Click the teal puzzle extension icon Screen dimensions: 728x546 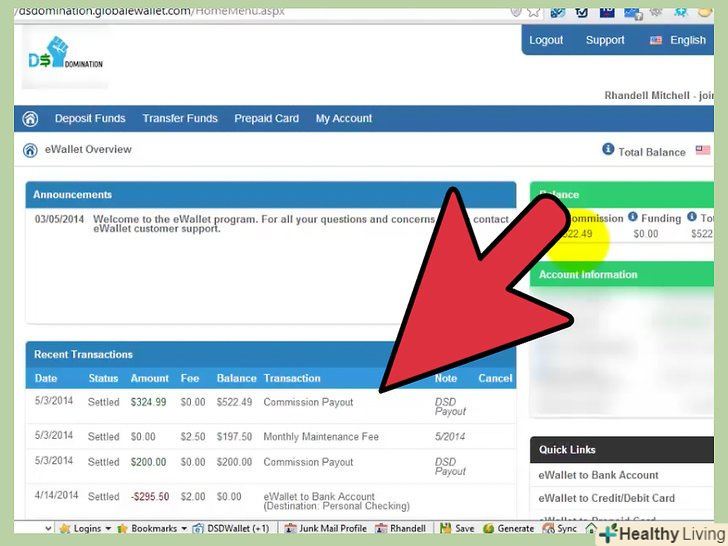(681, 12)
